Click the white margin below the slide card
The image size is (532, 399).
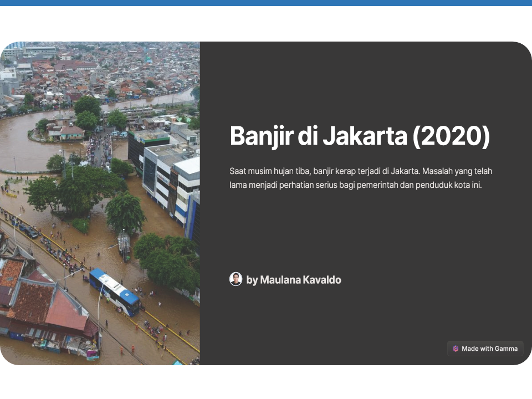266,382
